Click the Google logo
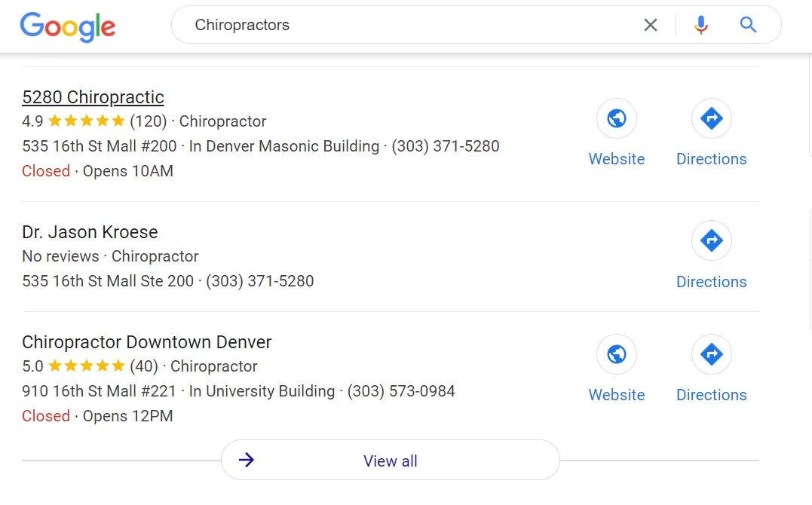The height and width of the screenshot is (505, 812). [x=68, y=26]
